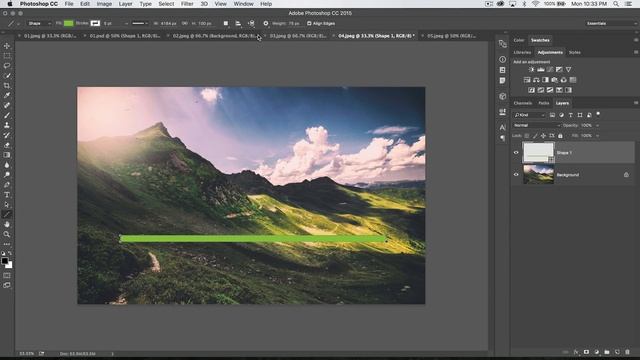
Task: Select the History Brush tool
Action: click(x=7, y=135)
